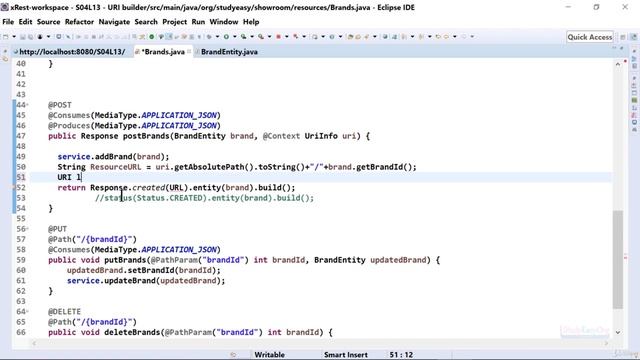
Task: Click 'ResourceURL' variable on line 50
Action: pos(116,167)
